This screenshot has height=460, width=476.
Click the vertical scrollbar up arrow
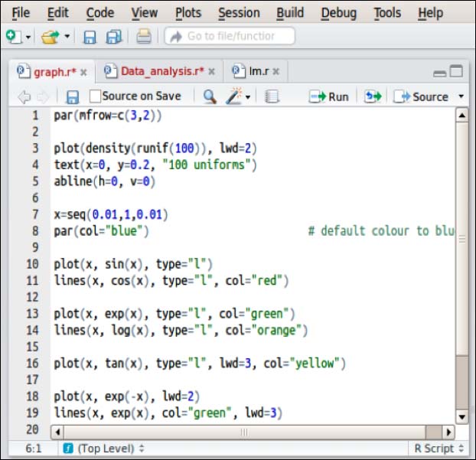462,116
